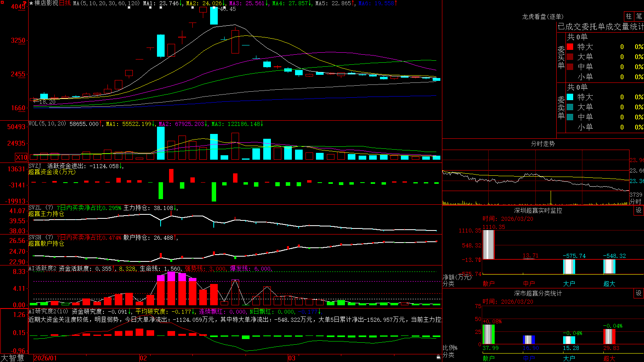Click the 委卖单 section label
This screenshot has height=362, width=644.
click(561, 107)
